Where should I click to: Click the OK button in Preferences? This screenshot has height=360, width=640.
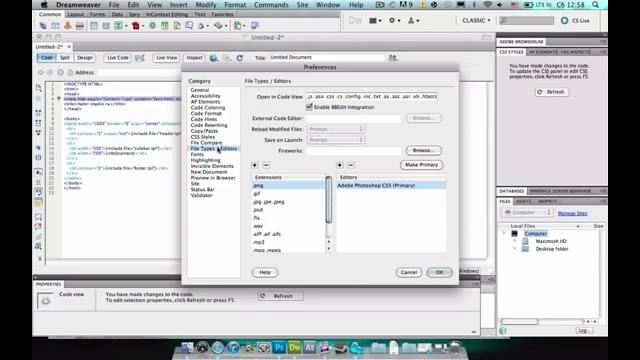[439, 272]
